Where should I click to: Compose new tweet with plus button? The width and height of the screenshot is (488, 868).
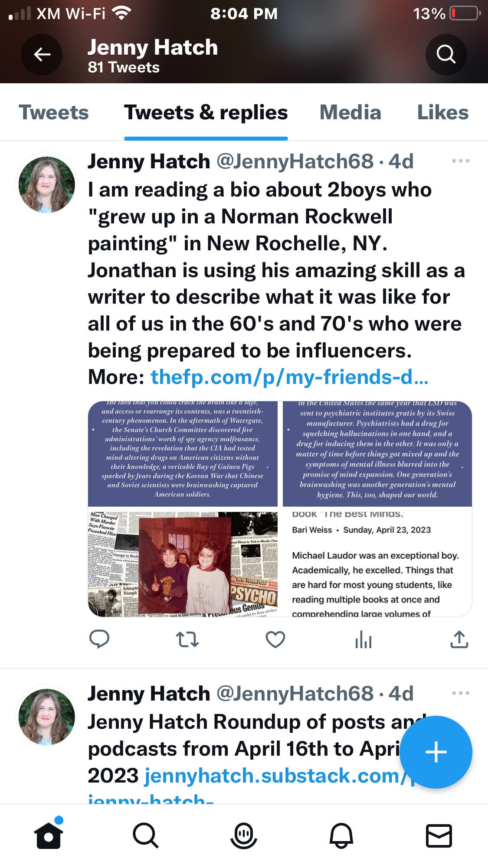click(x=436, y=752)
